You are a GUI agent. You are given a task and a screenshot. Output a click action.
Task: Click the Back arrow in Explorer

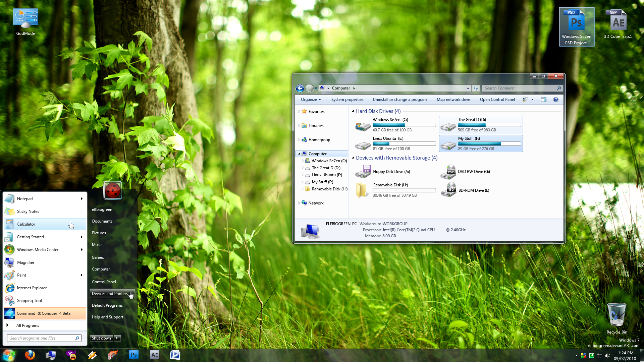tap(300, 88)
